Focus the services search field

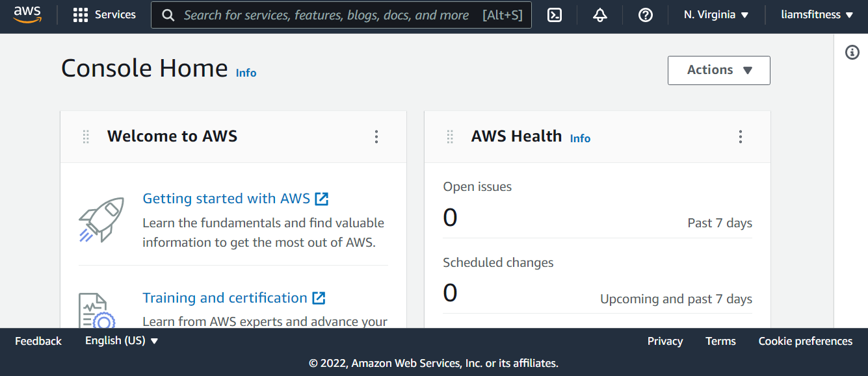325,15
